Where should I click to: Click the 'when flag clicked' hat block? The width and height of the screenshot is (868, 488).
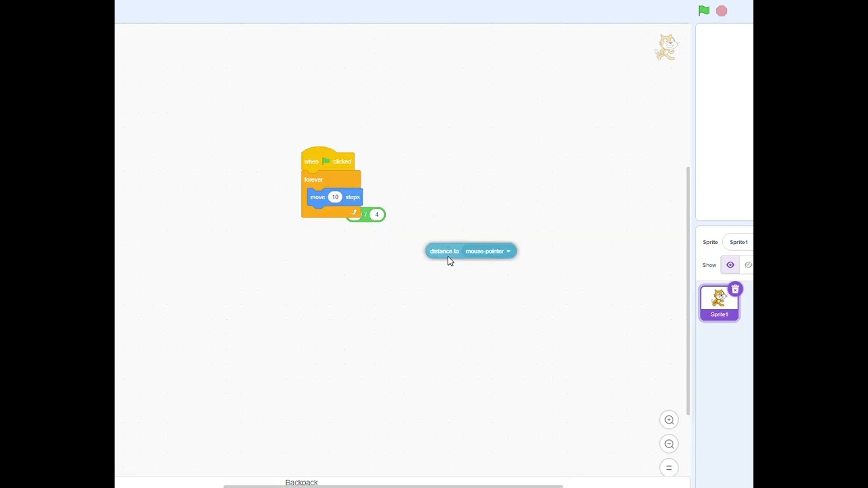point(328,160)
